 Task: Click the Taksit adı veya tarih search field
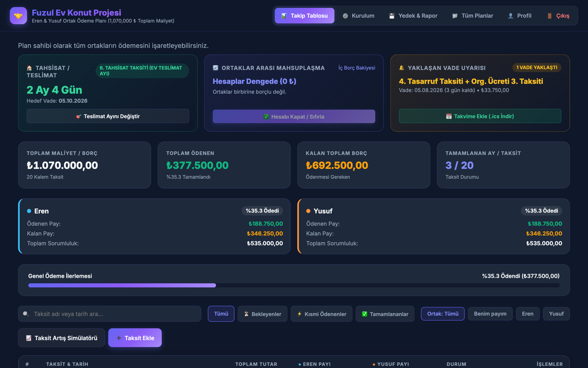tap(110, 314)
